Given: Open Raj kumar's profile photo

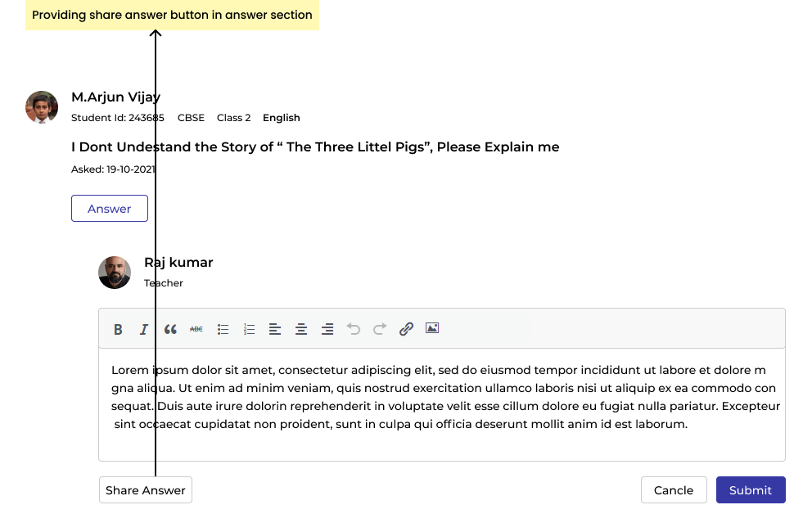Looking at the screenshot, I should point(115,273).
